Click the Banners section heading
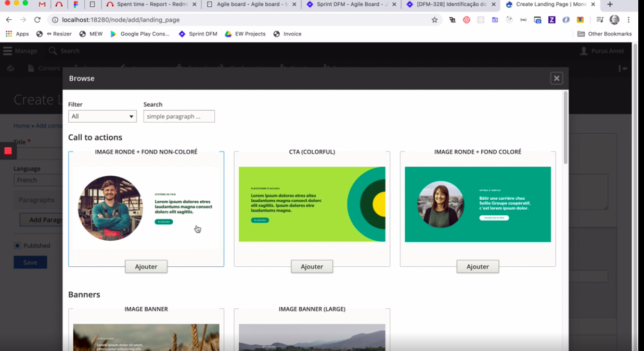The width and height of the screenshot is (644, 351). click(84, 294)
